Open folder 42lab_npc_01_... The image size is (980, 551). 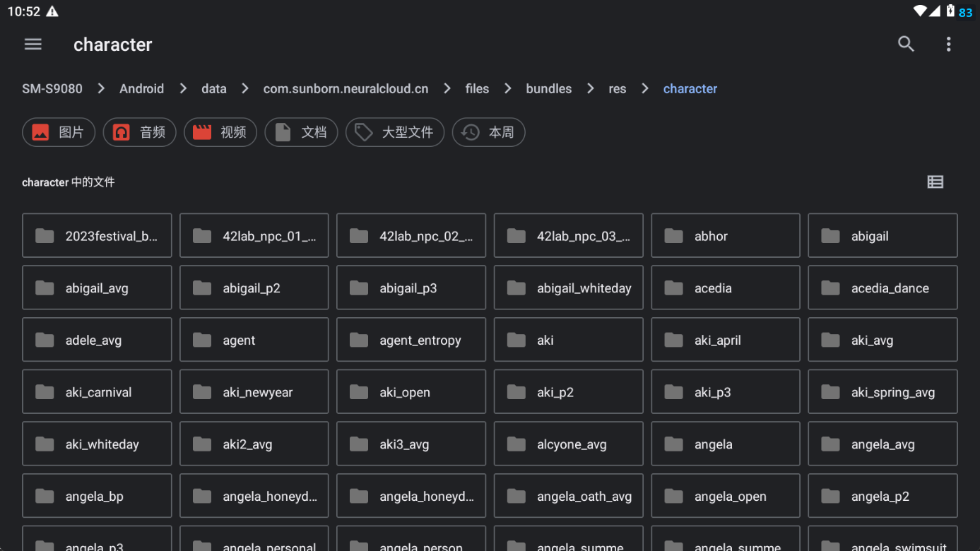coord(254,236)
